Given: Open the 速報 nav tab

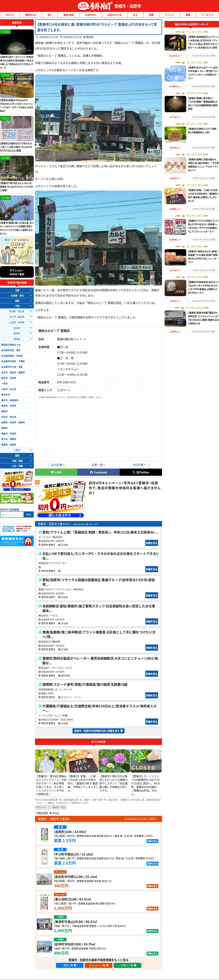Looking at the screenshot, I should [188, 15].
